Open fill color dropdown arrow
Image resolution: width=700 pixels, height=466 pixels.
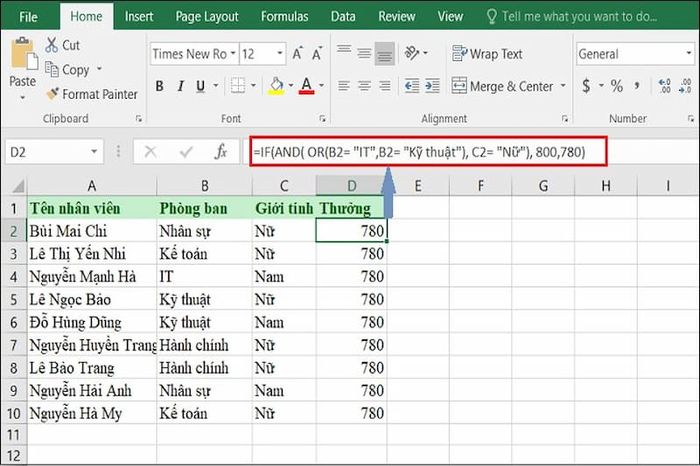tap(291, 85)
